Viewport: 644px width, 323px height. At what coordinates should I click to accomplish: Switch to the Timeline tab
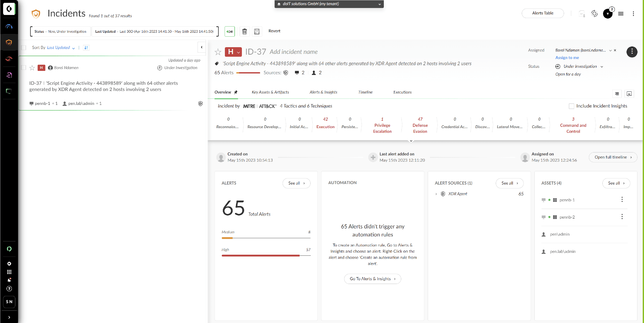(365, 92)
